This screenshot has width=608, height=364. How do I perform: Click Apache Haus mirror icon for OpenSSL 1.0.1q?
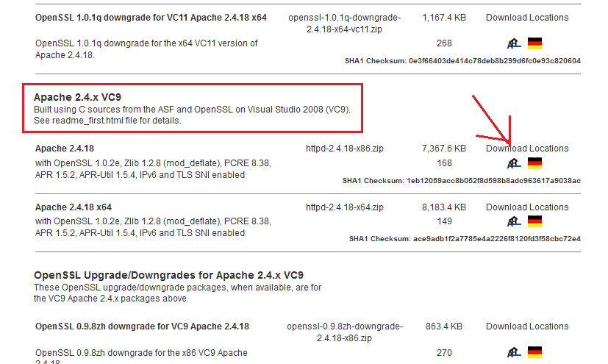(x=514, y=43)
